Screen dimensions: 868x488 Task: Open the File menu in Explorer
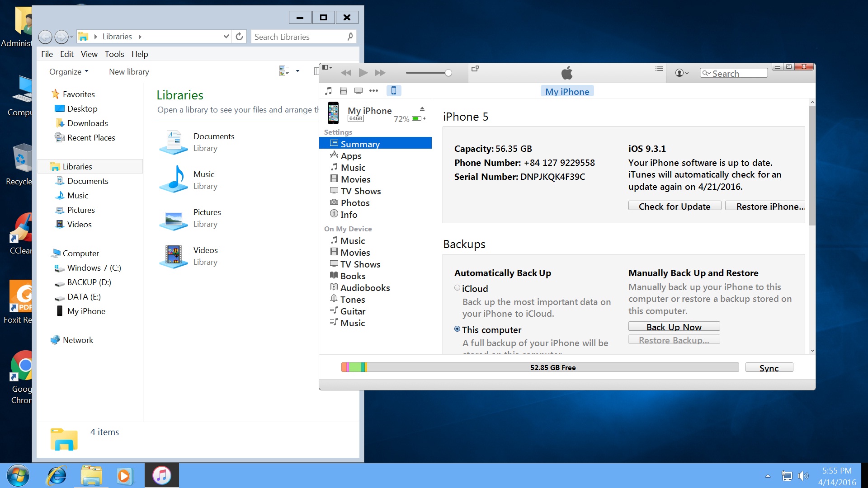click(47, 54)
